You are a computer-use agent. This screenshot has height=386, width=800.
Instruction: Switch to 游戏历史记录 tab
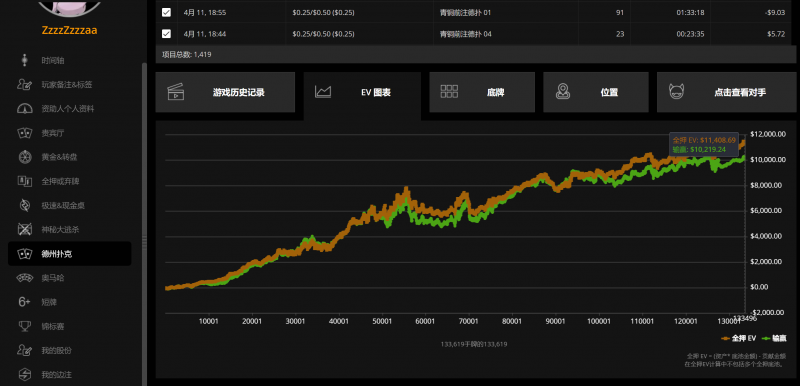pos(225,92)
